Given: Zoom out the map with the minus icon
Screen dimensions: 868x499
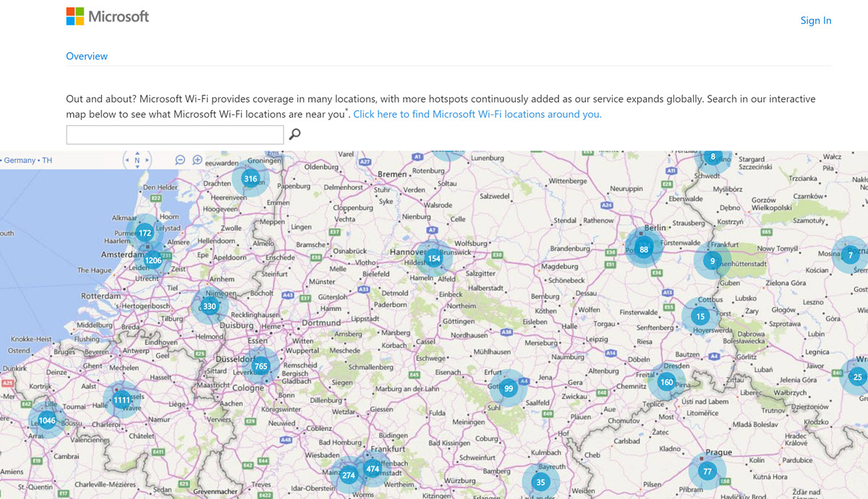Looking at the screenshot, I should pos(180,160).
